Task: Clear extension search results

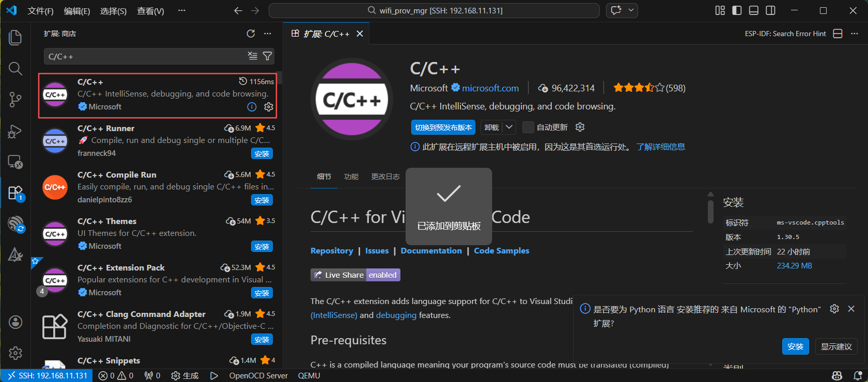Action: click(252, 56)
